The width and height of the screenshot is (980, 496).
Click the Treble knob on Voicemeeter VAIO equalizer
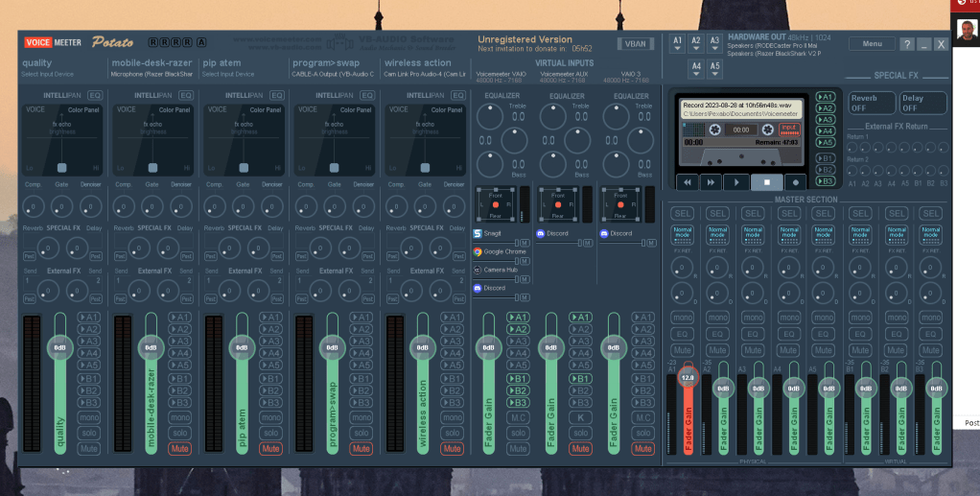[490, 116]
